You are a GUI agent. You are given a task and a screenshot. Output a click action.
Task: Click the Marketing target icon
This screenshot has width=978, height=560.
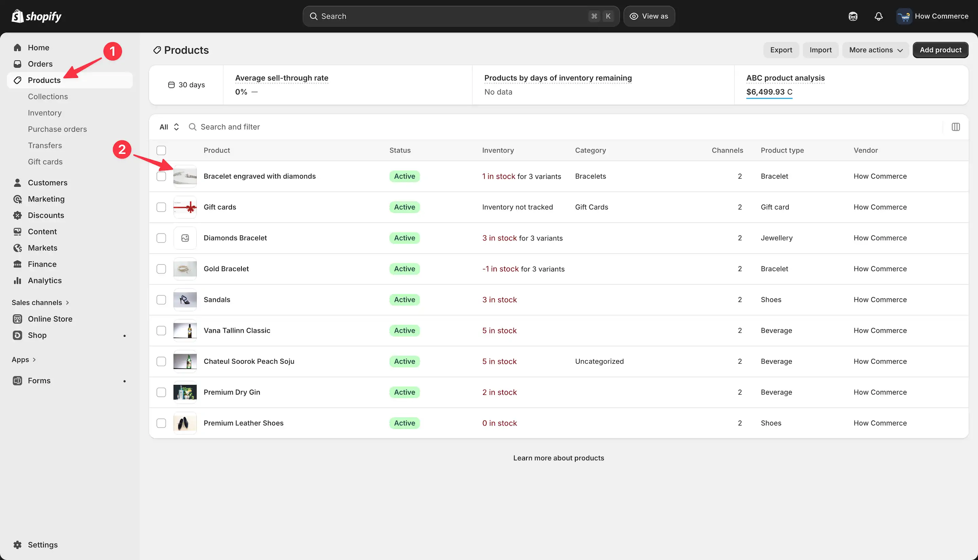coord(17,199)
